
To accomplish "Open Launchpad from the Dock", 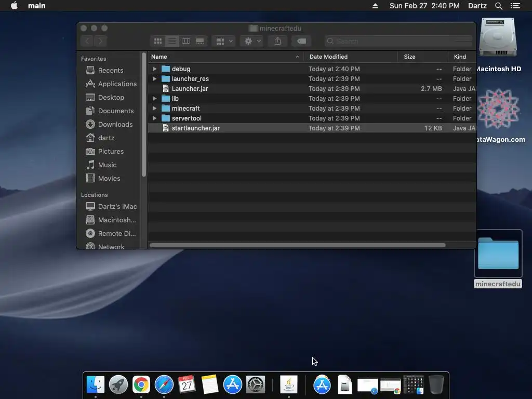I will click(x=118, y=384).
